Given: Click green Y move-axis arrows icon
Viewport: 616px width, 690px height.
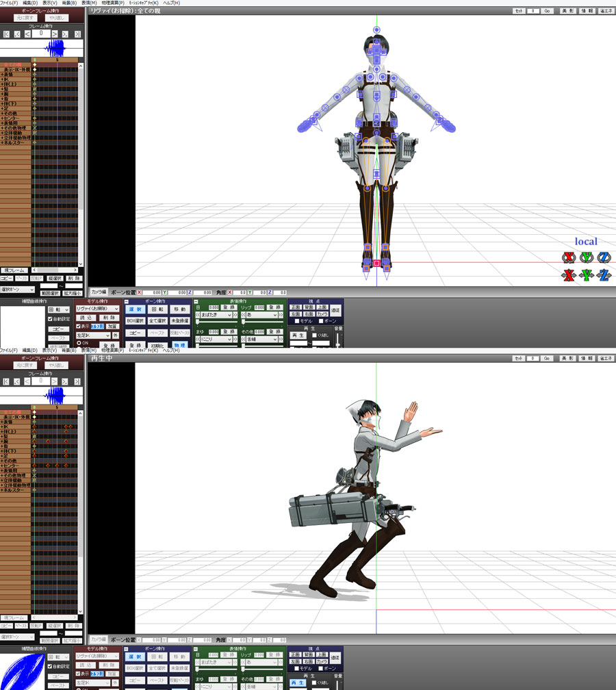Looking at the screenshot, I should (586, 275).
